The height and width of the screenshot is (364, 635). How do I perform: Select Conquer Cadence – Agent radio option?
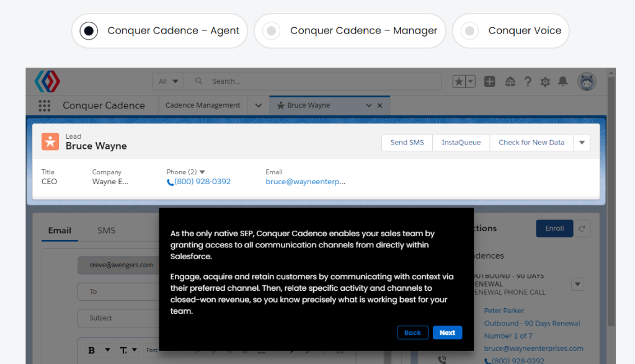[159, 31]
